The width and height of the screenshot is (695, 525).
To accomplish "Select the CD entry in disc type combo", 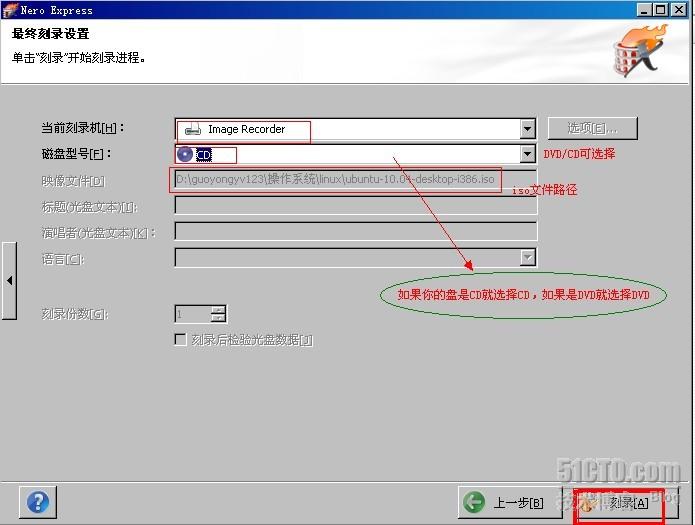I will (203, 155).
